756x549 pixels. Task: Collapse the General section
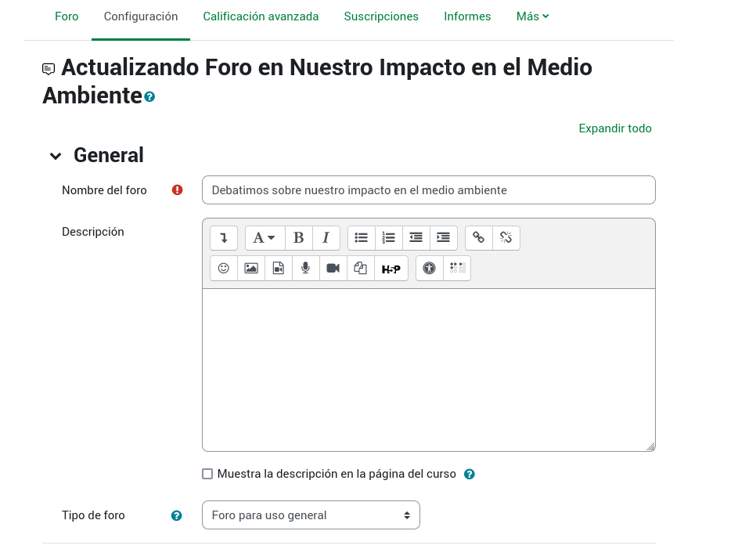tap(56, 156)
